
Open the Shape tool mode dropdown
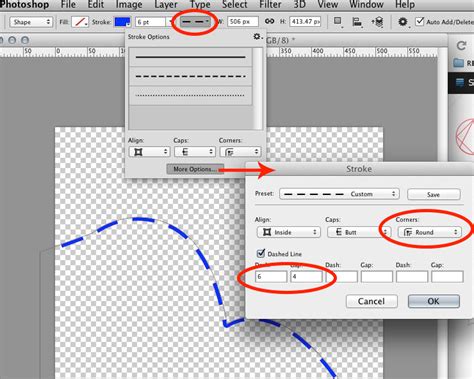[31, 22]
